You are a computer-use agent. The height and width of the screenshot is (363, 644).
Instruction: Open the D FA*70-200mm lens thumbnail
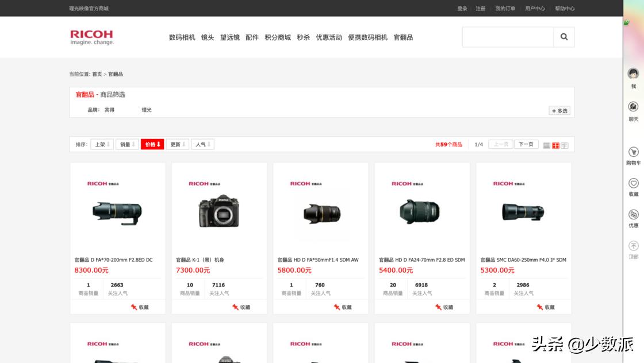[117, 213]
